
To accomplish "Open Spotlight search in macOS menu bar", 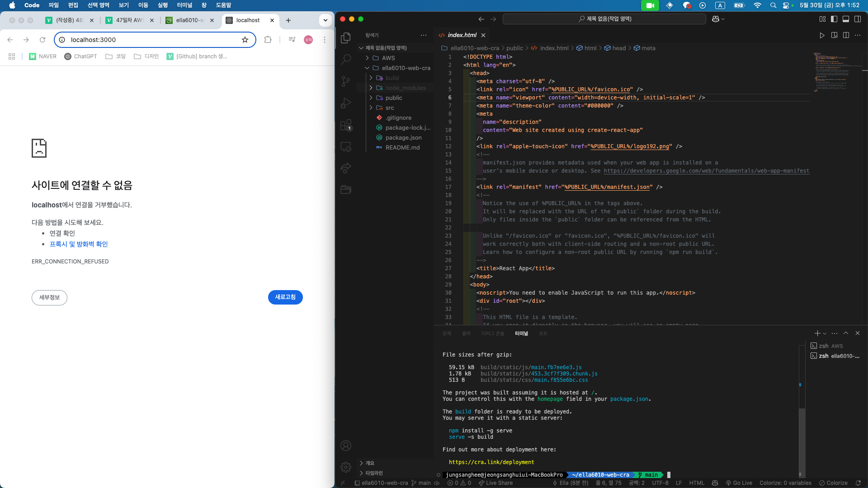I will pos(773,5).
